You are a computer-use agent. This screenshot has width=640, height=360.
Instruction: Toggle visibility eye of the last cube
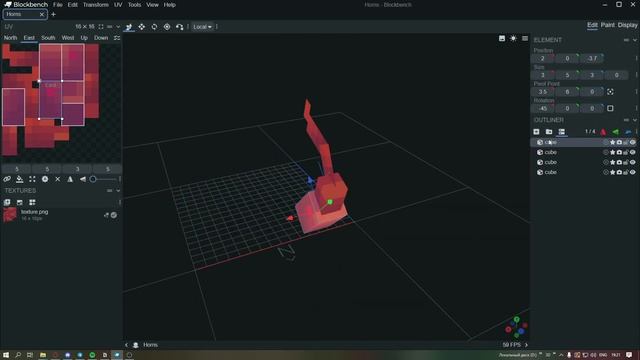(633, 172)
